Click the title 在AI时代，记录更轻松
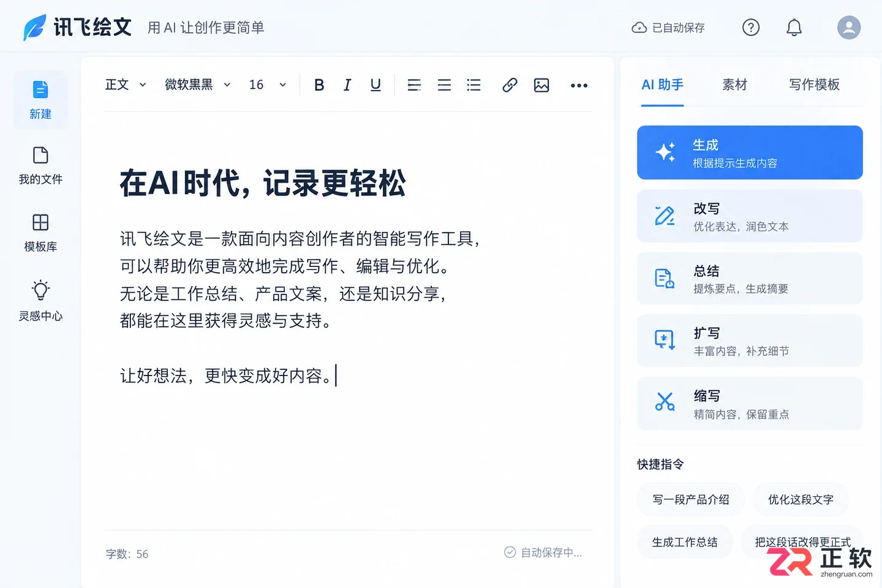The height and width of the screenshot is (588, 882). coord(263,183)
